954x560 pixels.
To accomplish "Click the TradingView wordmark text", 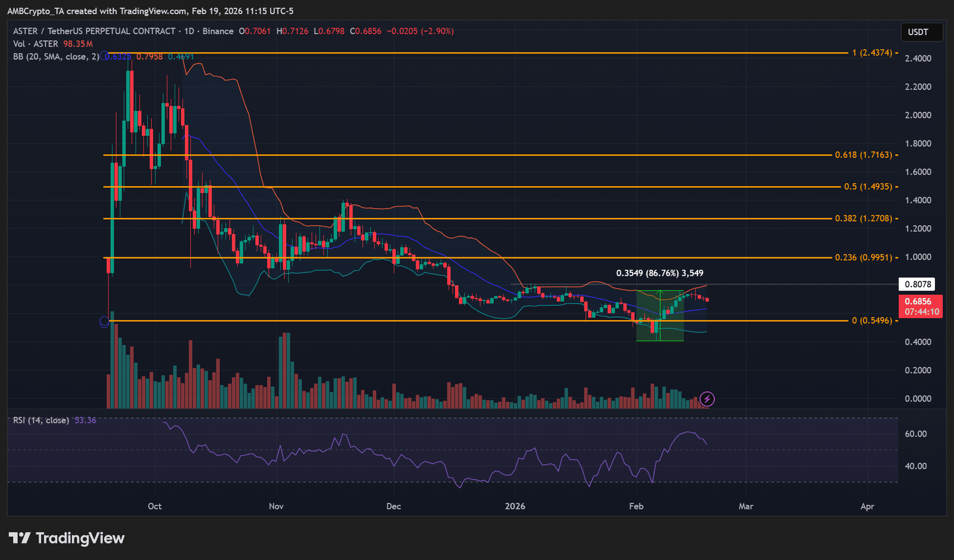I will click(80, 538).
